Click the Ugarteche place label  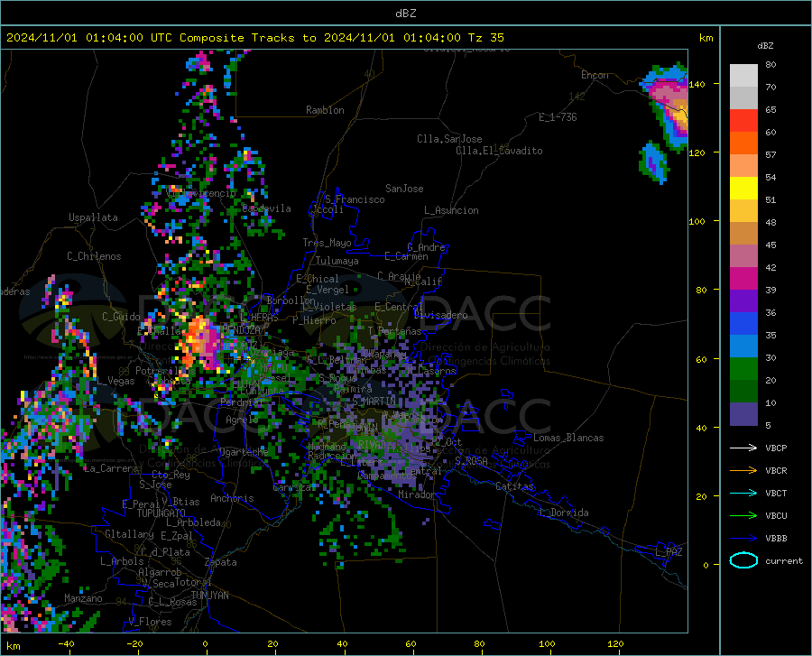[244, 451]
